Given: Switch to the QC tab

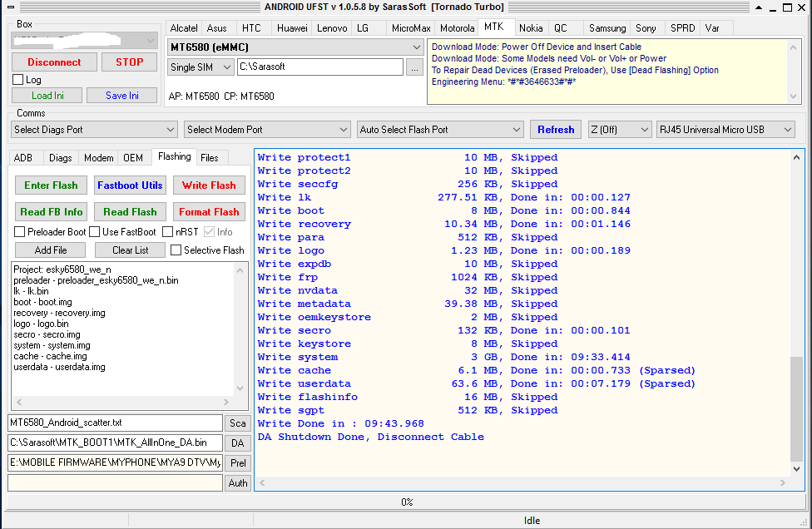Looking at the screenshot, I should (x=560, y=28).
